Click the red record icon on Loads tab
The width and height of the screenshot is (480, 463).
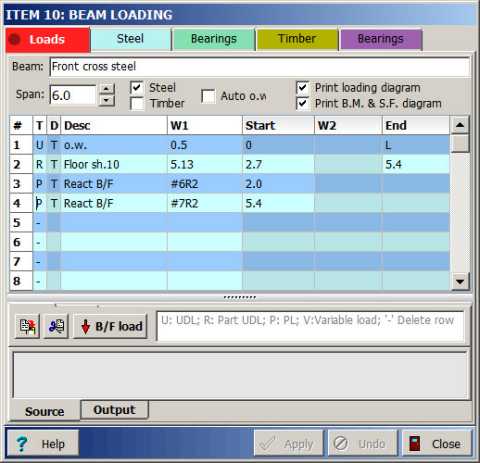tap(15, 40)
